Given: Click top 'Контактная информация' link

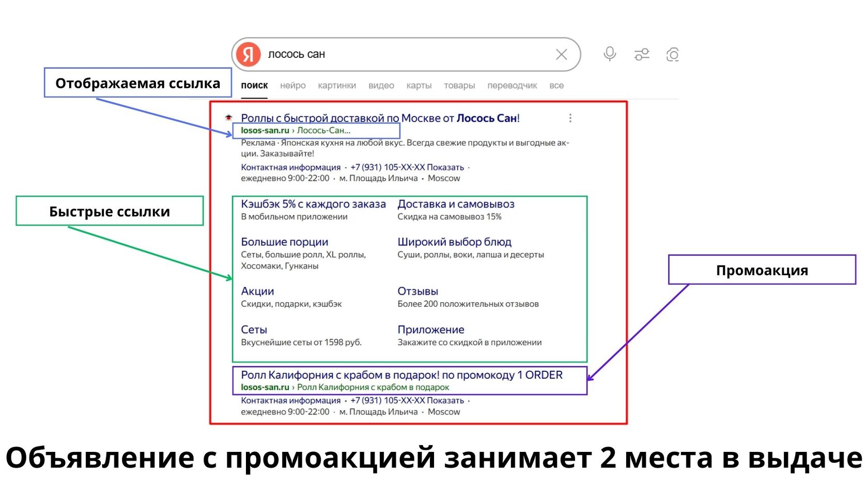Looking at the screenshot, I should pyautogui.click(x=291, y=167).
